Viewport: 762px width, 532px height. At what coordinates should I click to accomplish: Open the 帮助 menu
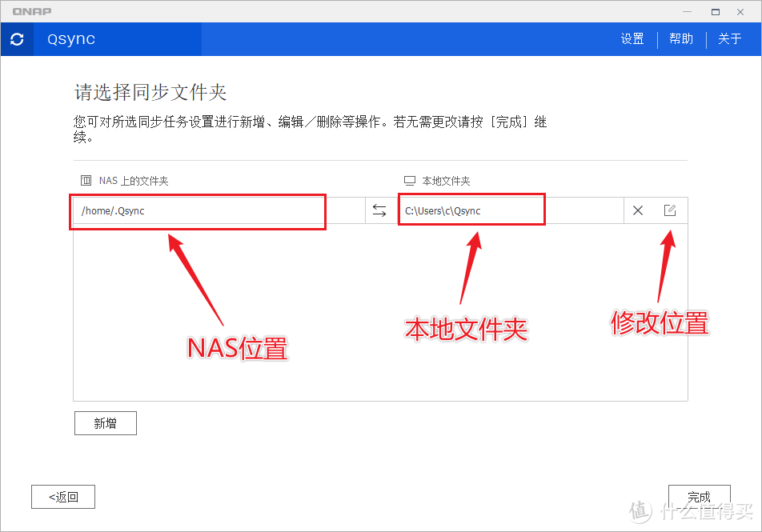(681, 38)
